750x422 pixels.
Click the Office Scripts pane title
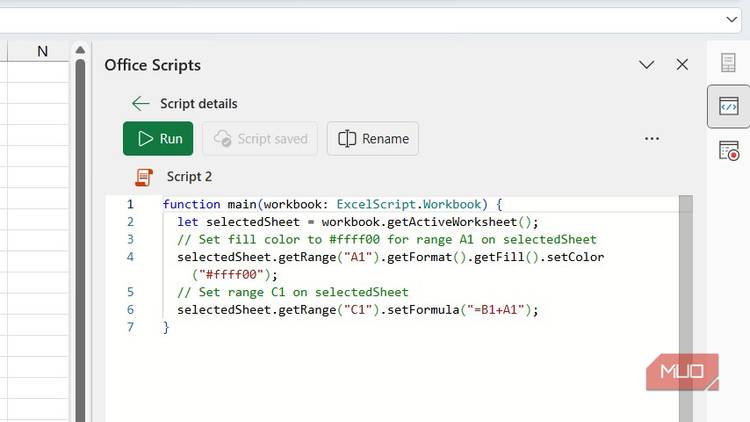tap(153, 65)
